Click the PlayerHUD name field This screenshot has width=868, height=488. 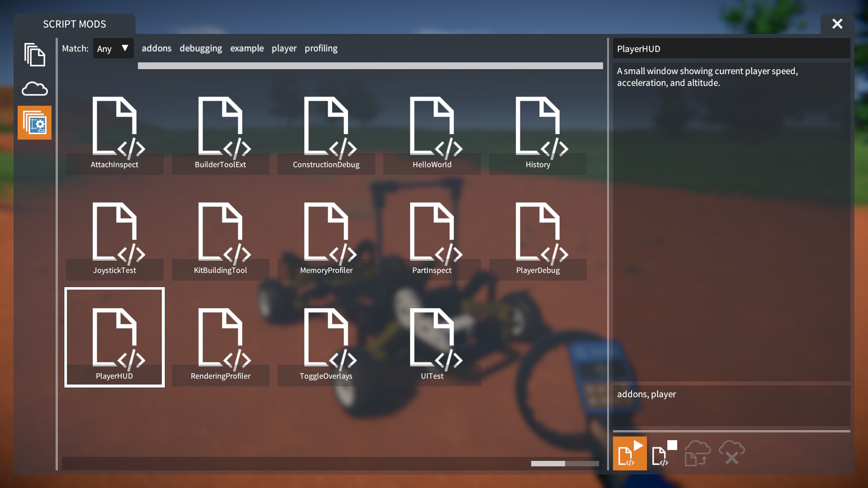(x=731, y=49)
